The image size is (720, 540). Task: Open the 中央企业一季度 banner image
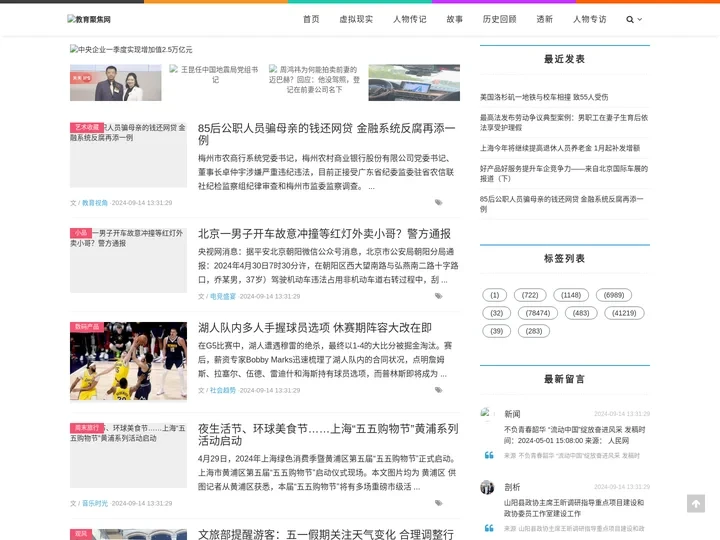pyautogui.click(x=131, y=50)
